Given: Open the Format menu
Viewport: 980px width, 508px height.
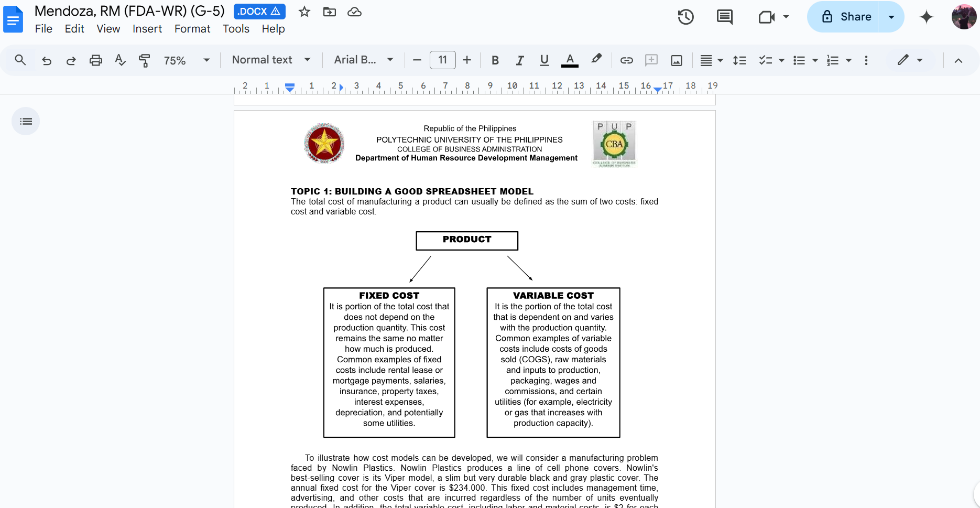Looking at the screenshot, I should (192, 29).
